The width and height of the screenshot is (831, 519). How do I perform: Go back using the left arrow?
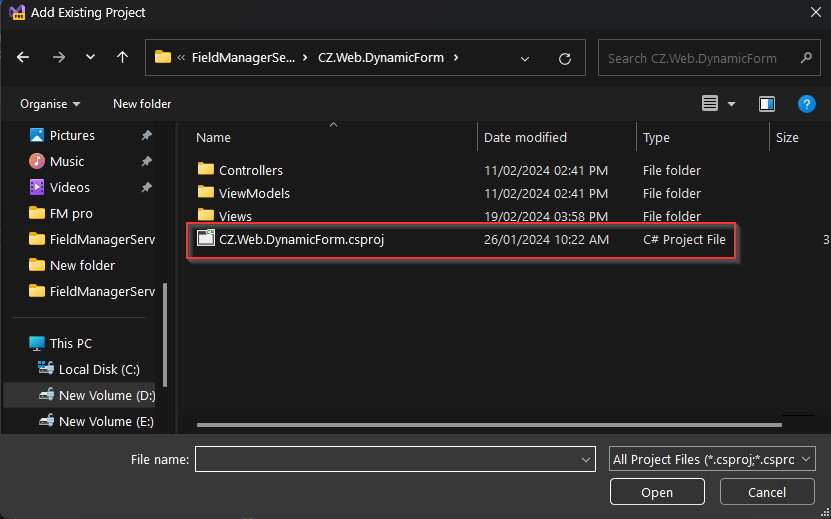(23, 57)
